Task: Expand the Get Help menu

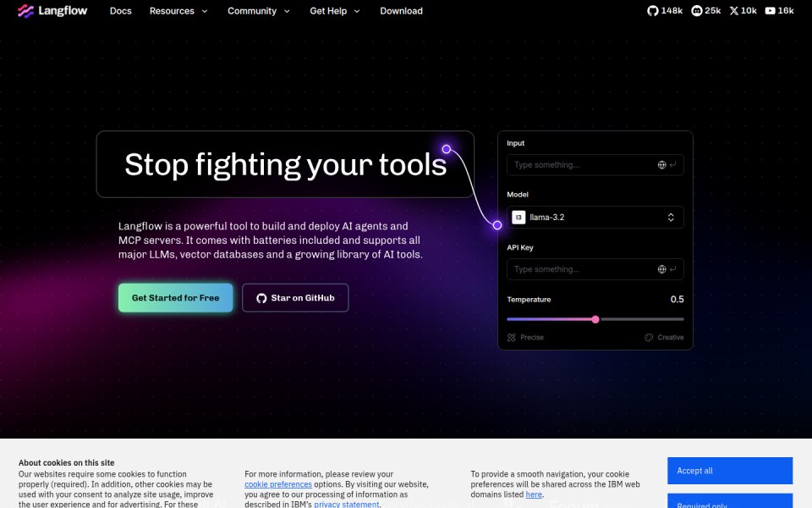Action: tap(335, 11)
